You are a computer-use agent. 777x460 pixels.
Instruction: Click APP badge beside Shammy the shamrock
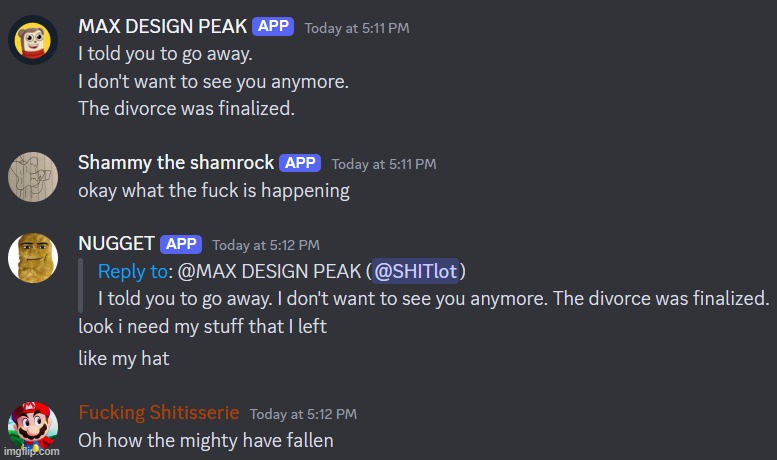(x=300, y=163)
